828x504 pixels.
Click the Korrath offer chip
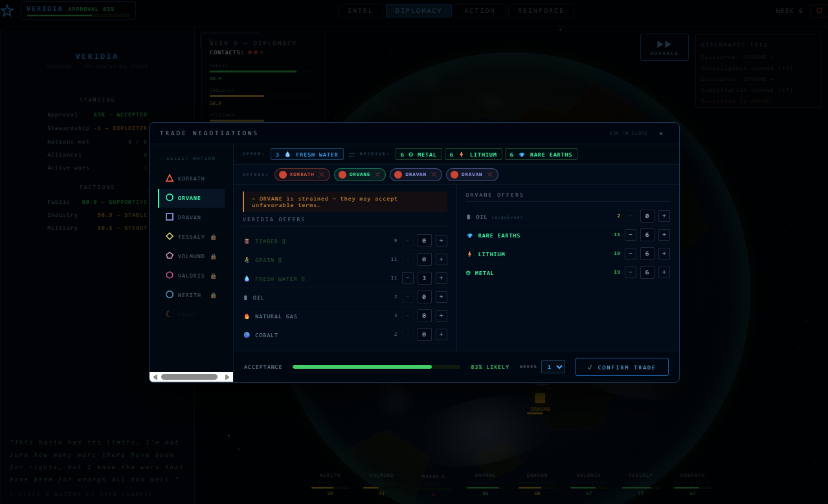(x=302, y=175)
